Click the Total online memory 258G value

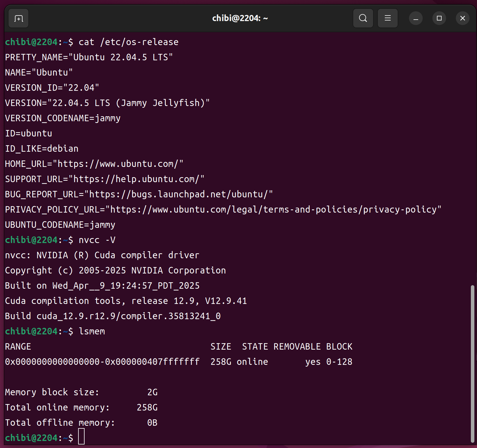click(x=147, y=408)
